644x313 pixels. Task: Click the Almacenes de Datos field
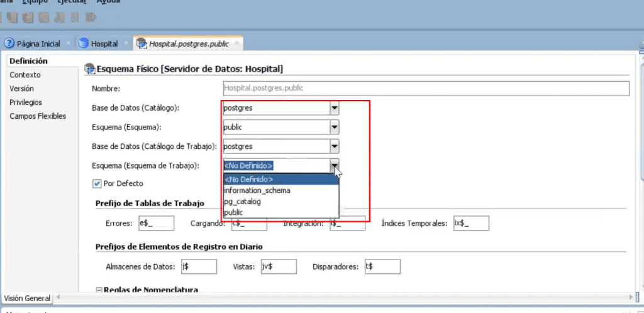click(x=199, y=266)
